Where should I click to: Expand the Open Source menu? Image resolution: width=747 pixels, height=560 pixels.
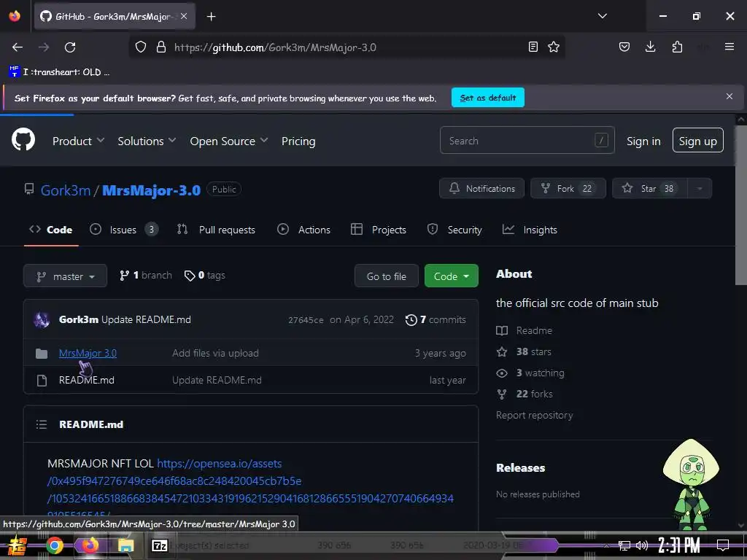coord(228,141)
